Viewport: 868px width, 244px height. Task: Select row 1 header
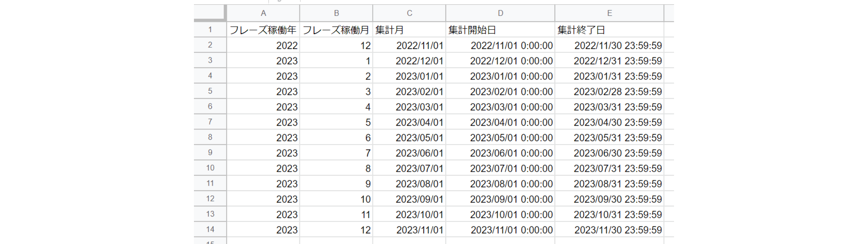[x=210, y=30]
